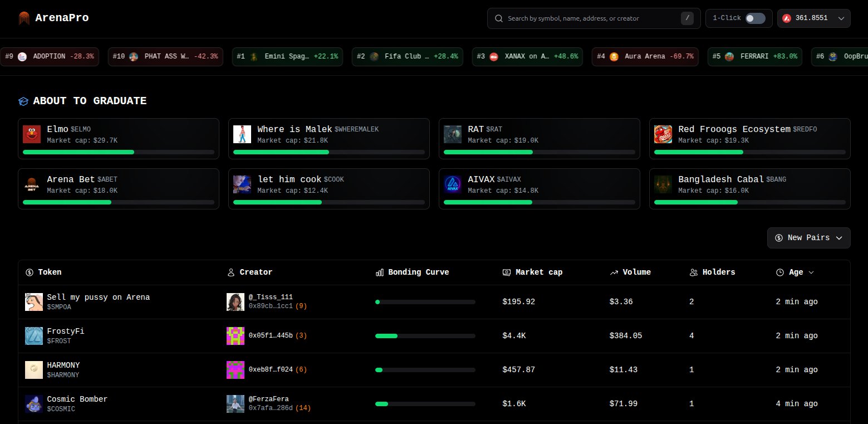Toggle the 1-Click trading switch
The height and width of the screenshot is (424, 868).
click(755, 18)
